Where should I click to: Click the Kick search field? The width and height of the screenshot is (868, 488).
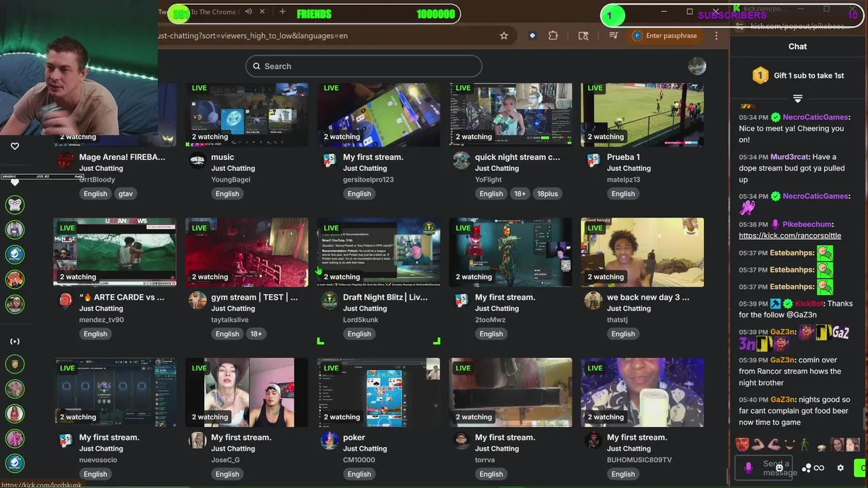tap(364, 66)
